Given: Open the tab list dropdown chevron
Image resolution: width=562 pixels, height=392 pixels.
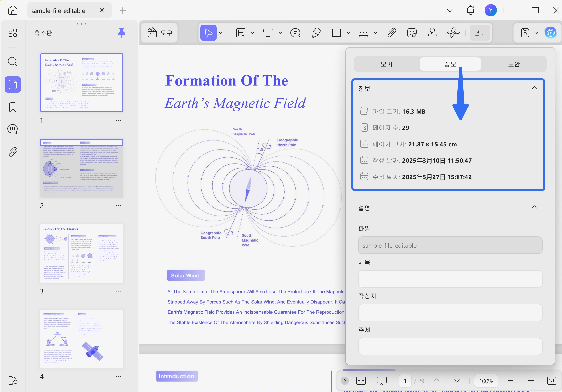Looking at the screenshot, I should (450, 10).
